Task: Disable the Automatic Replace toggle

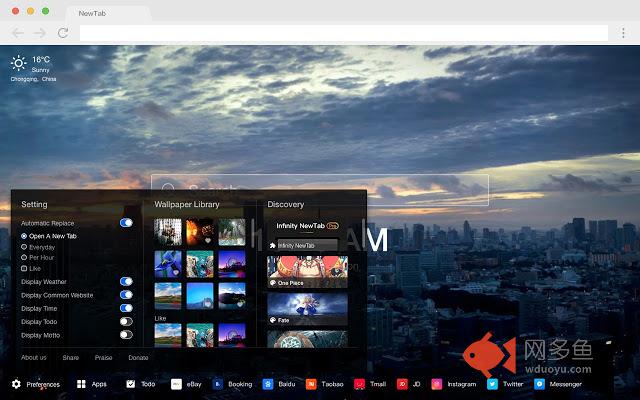Action: tap(126, 223)
